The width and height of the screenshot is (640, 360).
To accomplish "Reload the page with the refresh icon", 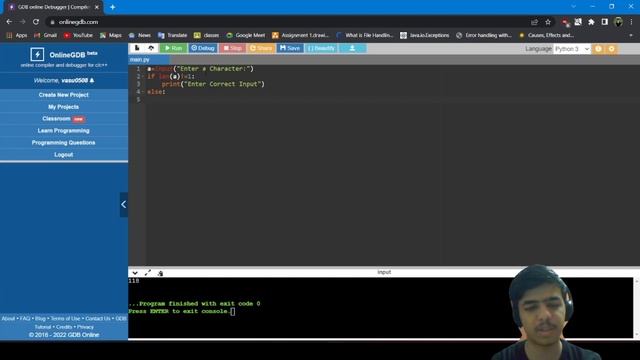I will (36, 22).
